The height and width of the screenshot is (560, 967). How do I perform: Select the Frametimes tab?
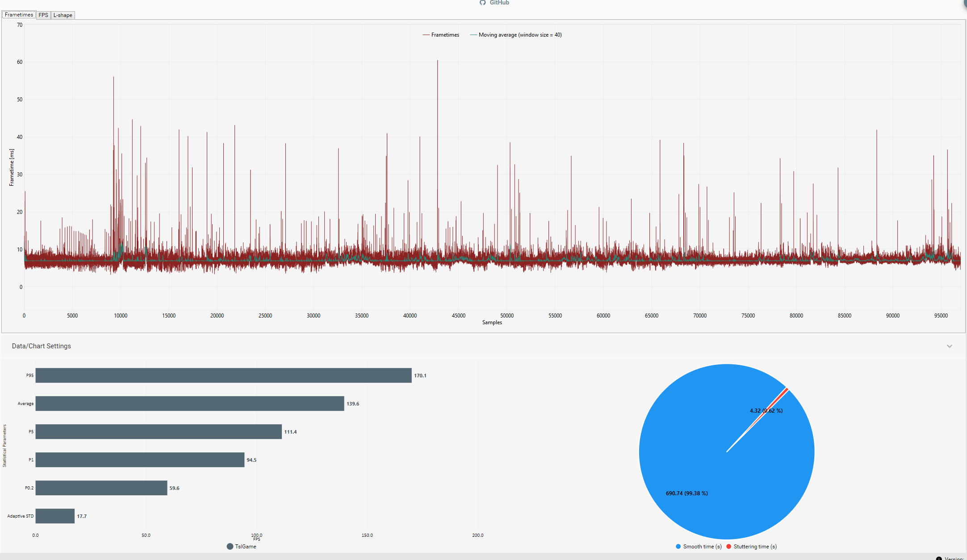pyautogui.click(x=19, y=15)
